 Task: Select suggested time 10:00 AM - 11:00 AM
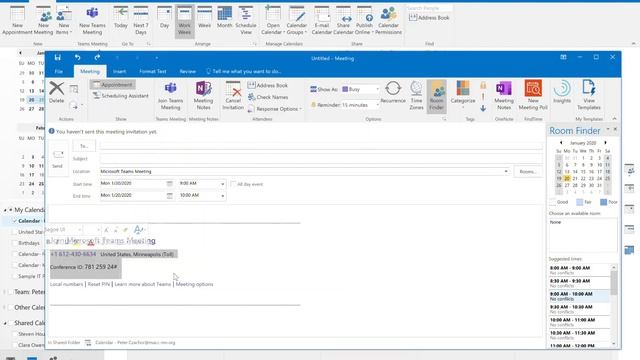[x=579, y=322]
